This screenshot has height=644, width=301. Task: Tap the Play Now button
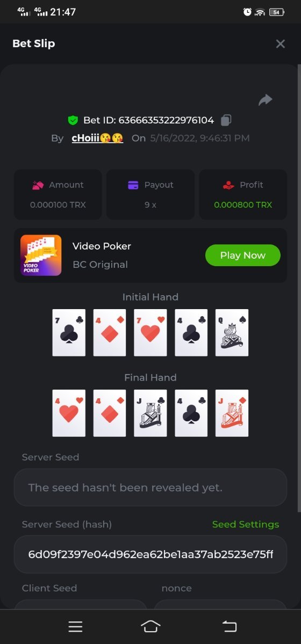tap(243, 255)
